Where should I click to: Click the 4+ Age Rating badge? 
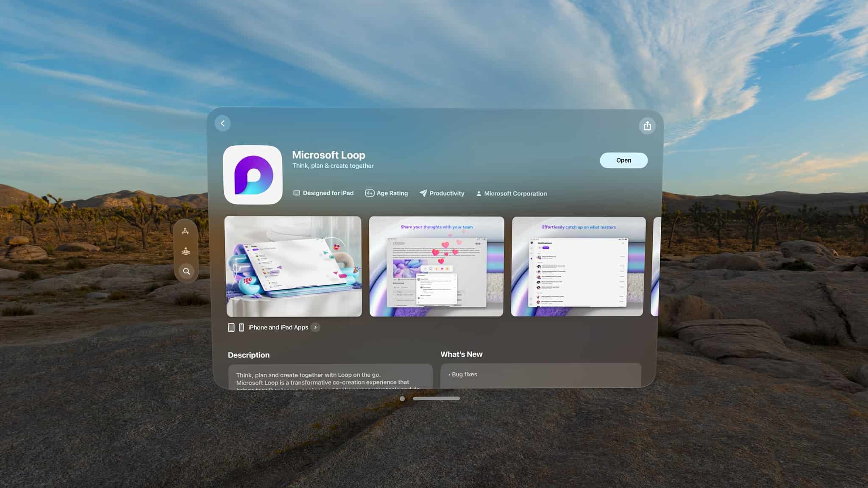point(370,193)
